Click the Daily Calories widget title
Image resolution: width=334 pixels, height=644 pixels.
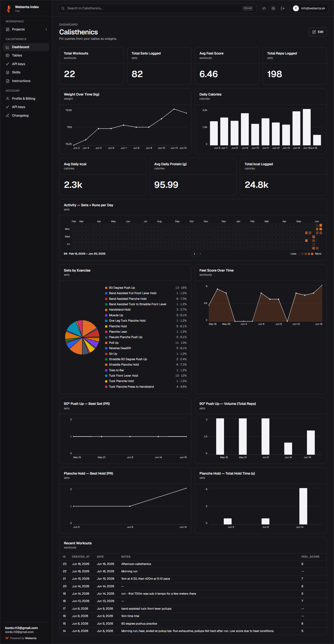(210, 94)
